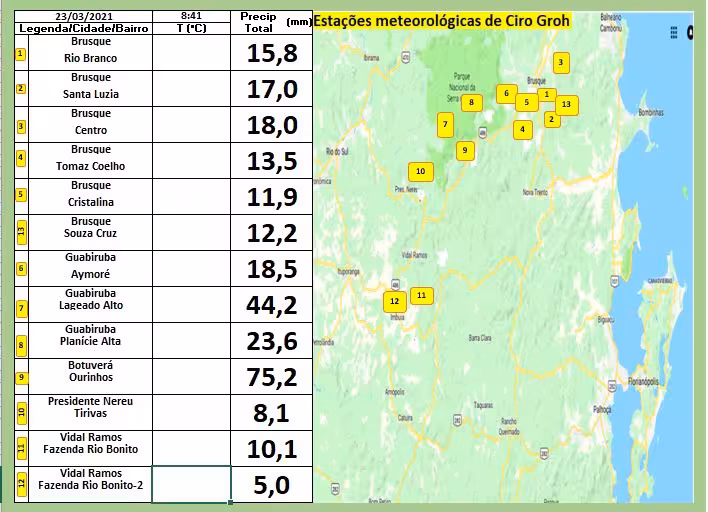Click the date cell 23/03/2021
708x512 pixels.
click(83, 17)
